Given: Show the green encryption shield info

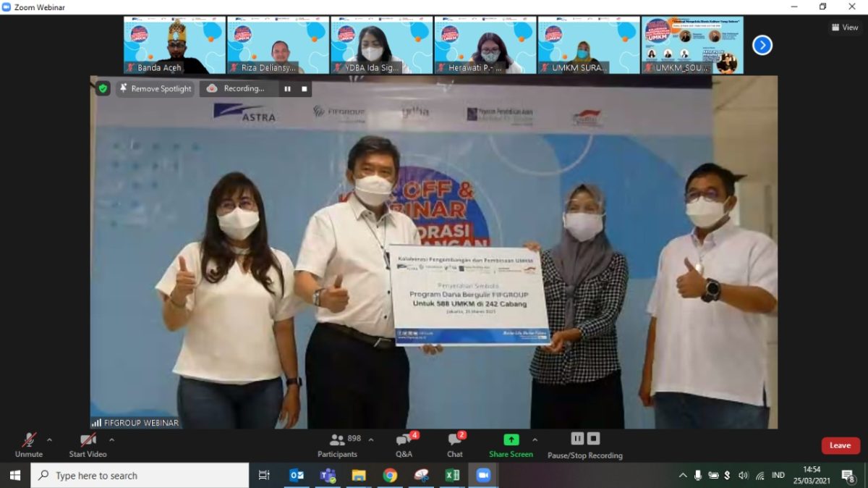Looking at the screenshot, I should point(103,88).
